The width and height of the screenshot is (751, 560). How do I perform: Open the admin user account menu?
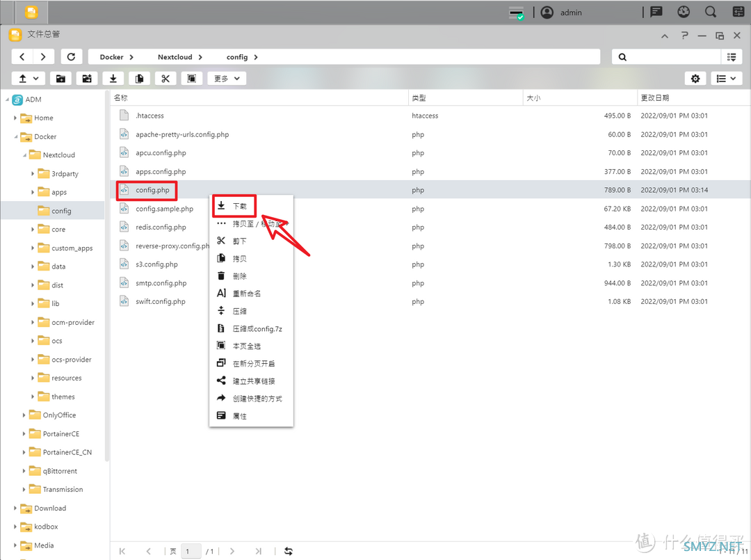click(561, 13)
